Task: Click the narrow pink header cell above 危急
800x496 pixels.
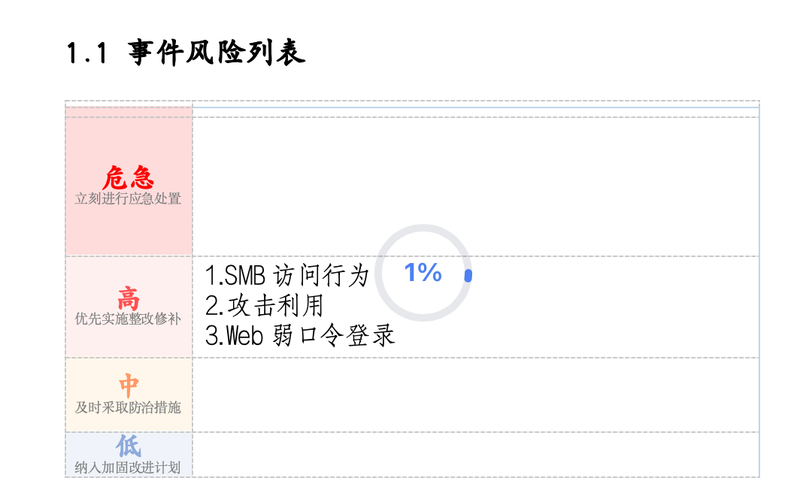Action: click(x=129, y=112)
